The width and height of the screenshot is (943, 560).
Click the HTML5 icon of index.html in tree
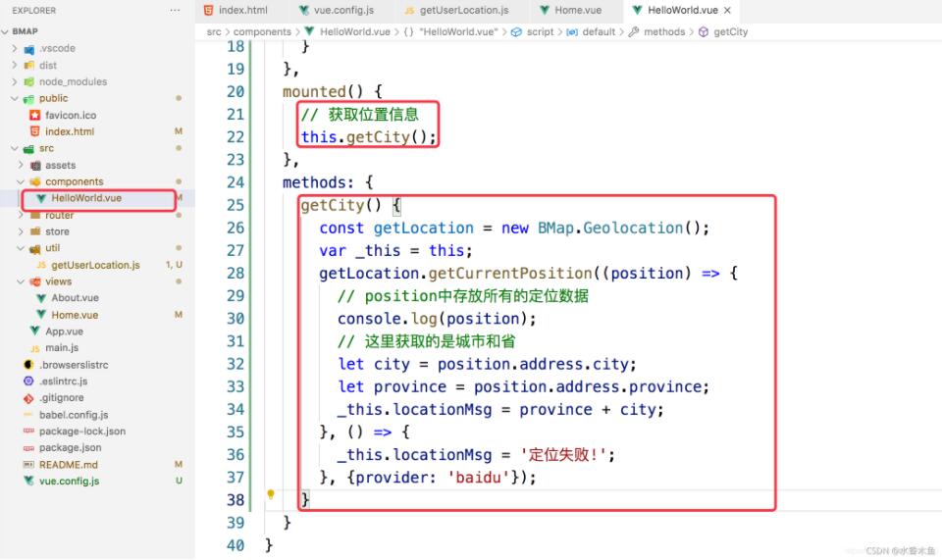coord(35,131)
